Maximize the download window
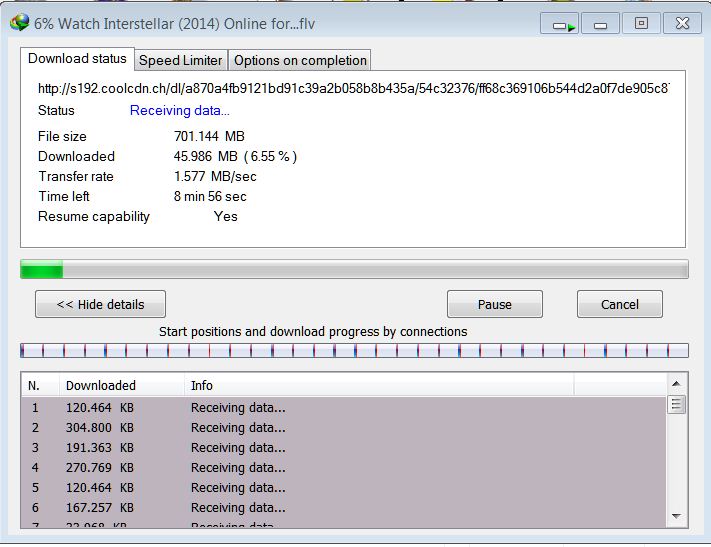The image size is (711, 547). 641,23
